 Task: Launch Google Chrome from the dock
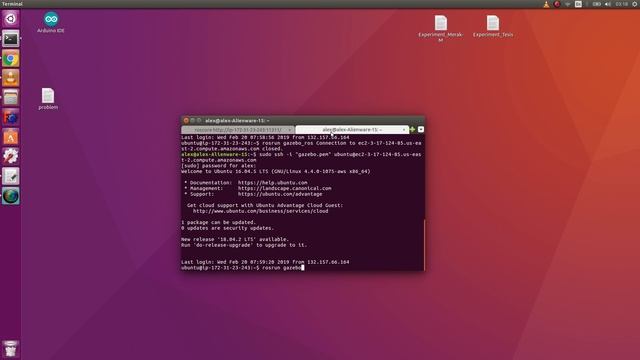click(x=11, y=58)
